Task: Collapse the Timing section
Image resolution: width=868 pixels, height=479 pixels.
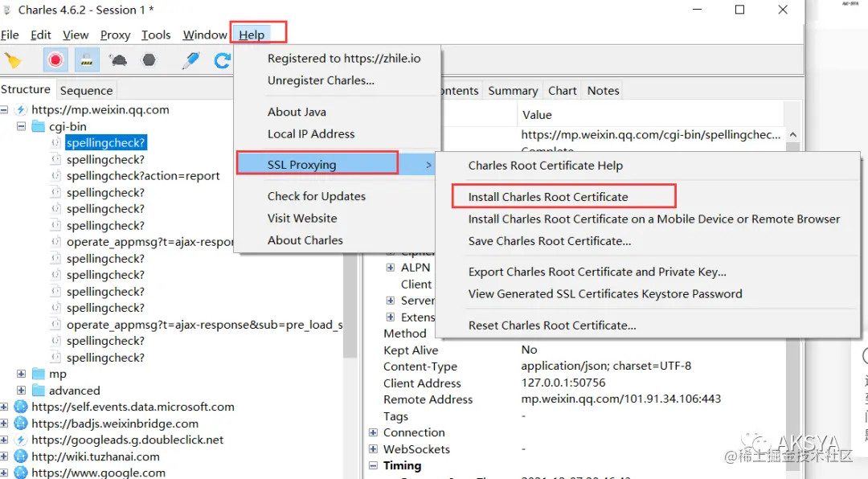Action: (373, 465)
